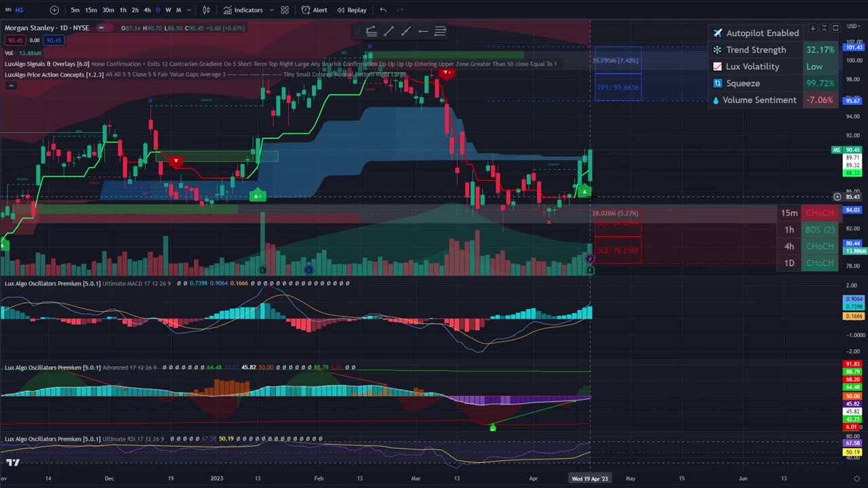Viewport: 868px width, 488px height.
Task: Choose the weekly W timeframe
Action: 168,10
